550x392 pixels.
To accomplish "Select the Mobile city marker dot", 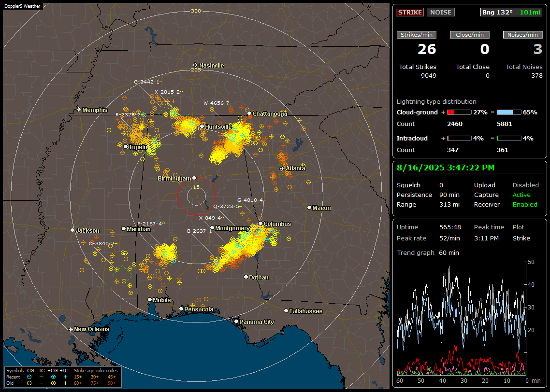I will 150,299.
